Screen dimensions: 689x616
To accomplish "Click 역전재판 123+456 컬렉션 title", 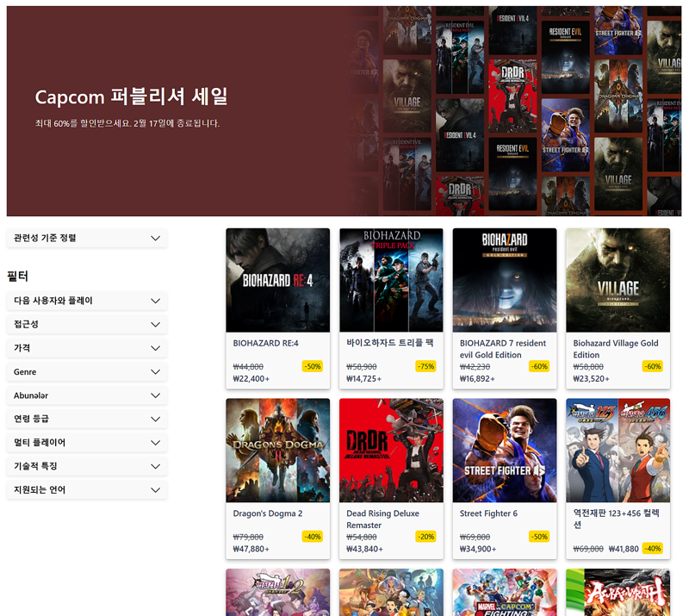I will click(616, 519).
